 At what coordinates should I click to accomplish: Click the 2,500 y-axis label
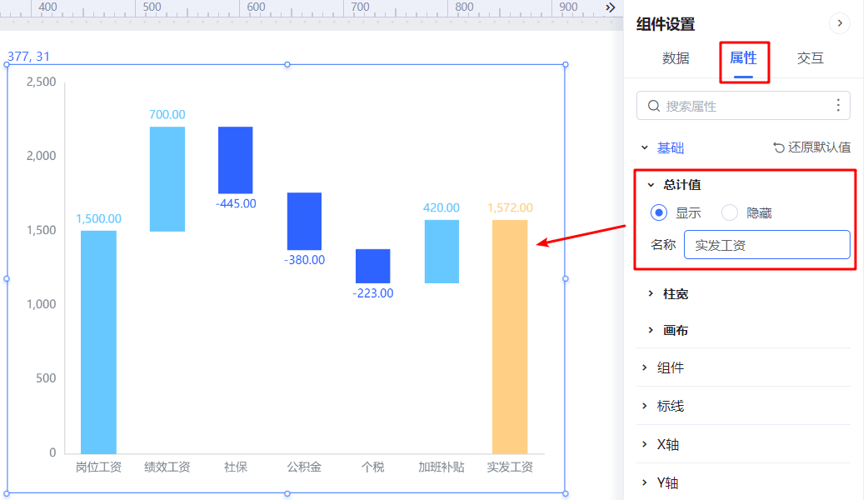click(x=41, y=82)
